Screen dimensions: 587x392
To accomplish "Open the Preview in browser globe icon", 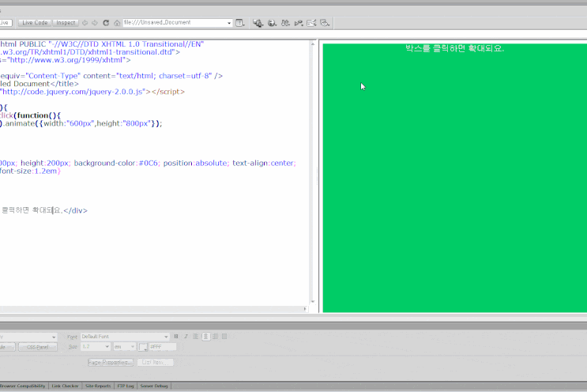I will 272,23.
